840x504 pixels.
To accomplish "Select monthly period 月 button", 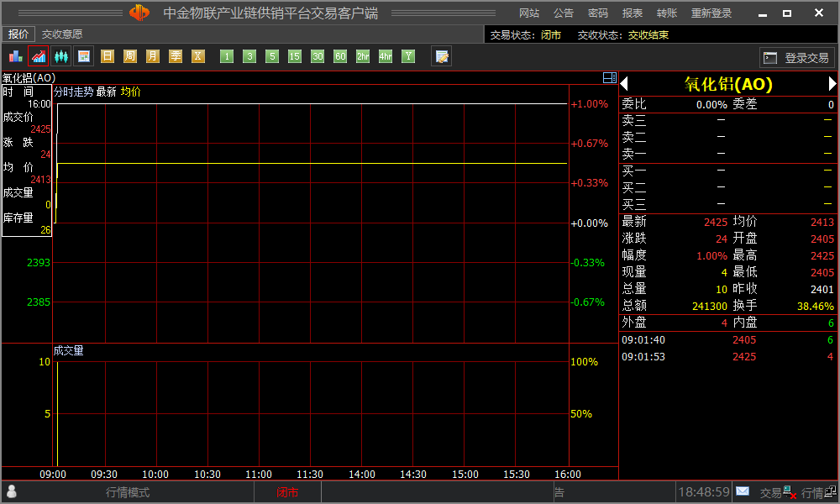I will pyautogui.click(x=153, y=56).
